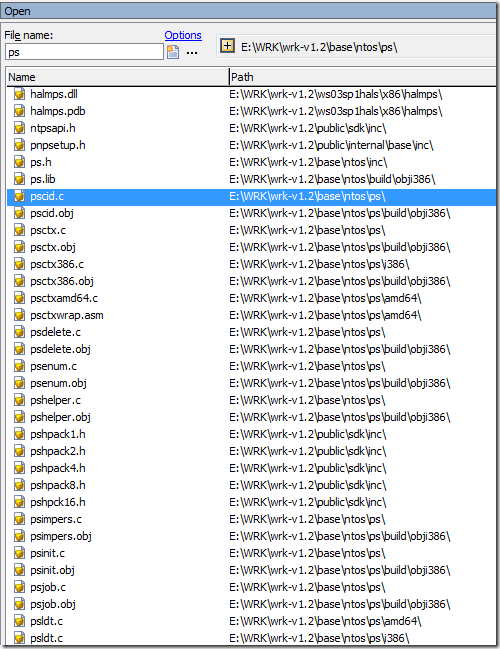Click the file icon of psdelete.obj
Image resolution: width=500 pixels, height=649 pixels.
pyautogui.click(x=19, y=349)
